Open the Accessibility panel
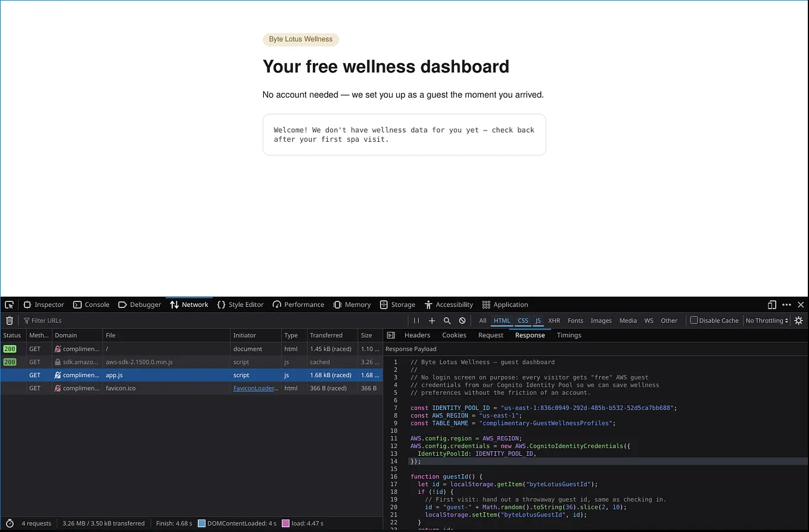 point(449,304)
